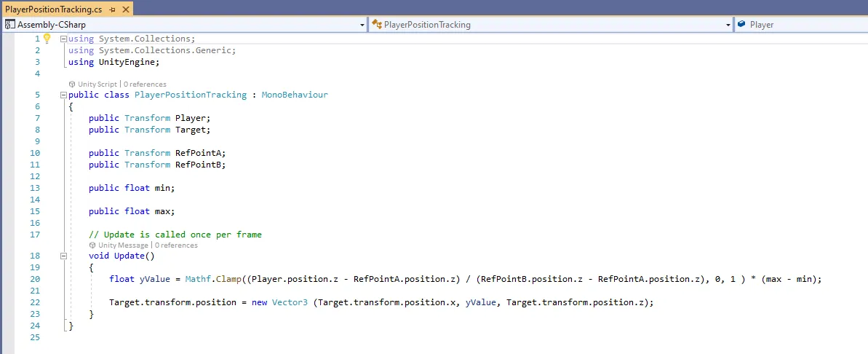Click the class icon beside PlayerPositionTracking dropdown
This screenshot has width=868, height=354.
tap(376, 24)
